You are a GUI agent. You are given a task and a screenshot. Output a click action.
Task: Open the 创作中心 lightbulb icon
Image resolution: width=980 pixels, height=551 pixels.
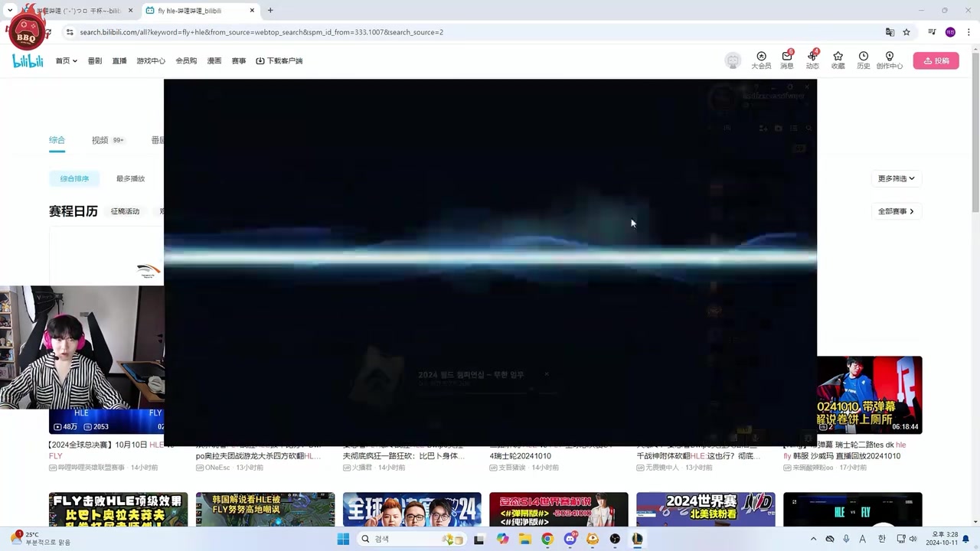pos(889,60)
